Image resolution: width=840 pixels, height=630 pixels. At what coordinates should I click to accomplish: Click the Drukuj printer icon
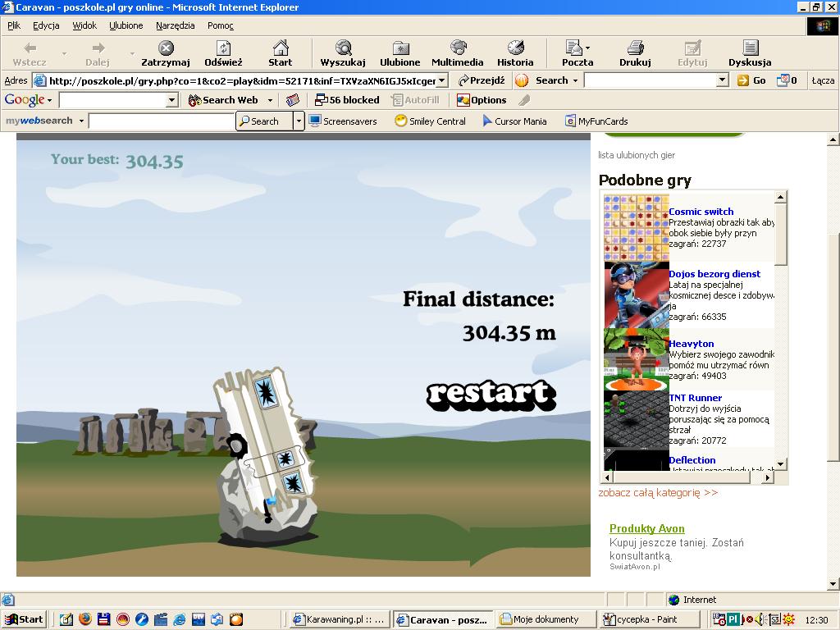(x=636, y=48)
